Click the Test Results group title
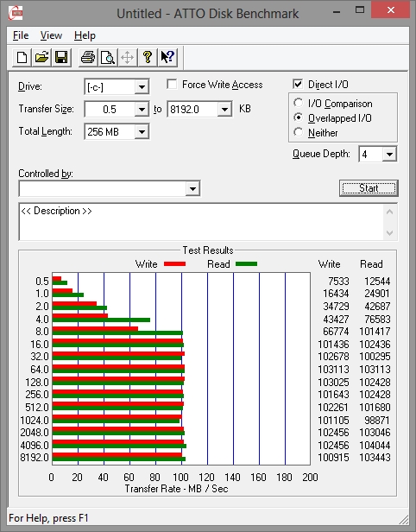This screenshot has width=416, height=532. [208, 250]
